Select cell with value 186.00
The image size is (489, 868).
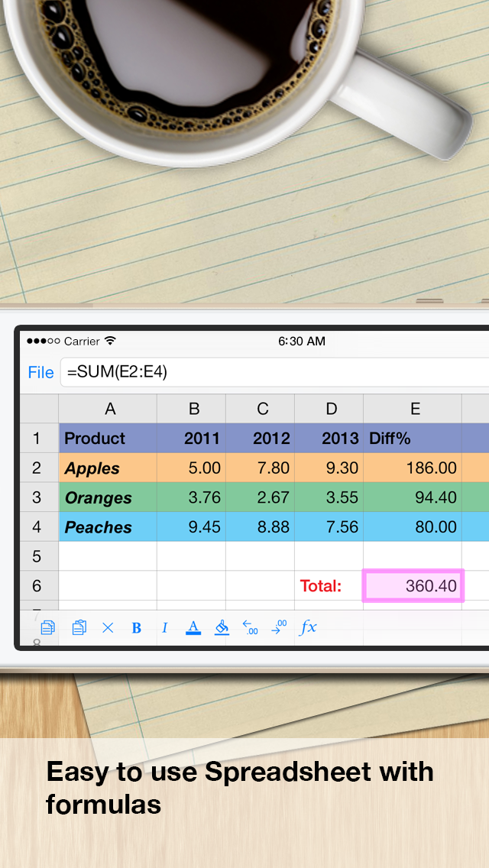[x=413, y=468]
